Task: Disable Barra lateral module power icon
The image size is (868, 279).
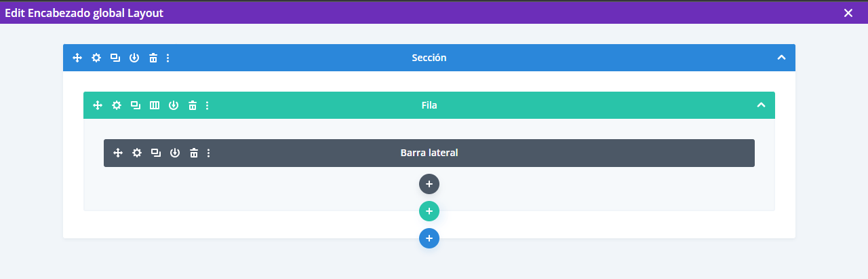Action: [x=175, y=153]
